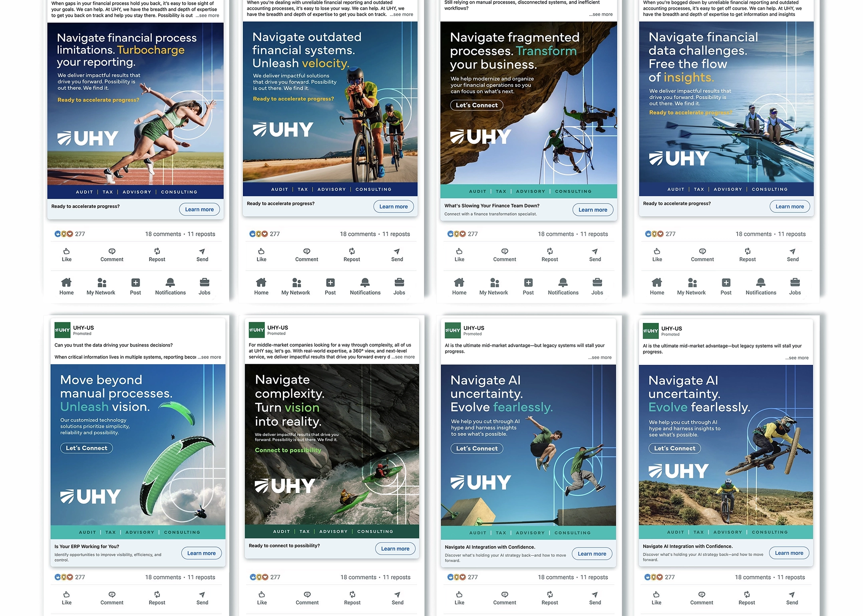Screen dimensions: 863x616
Task: Open the UHY-US name on mountain bike post
Action: click(x=672, y=329)
